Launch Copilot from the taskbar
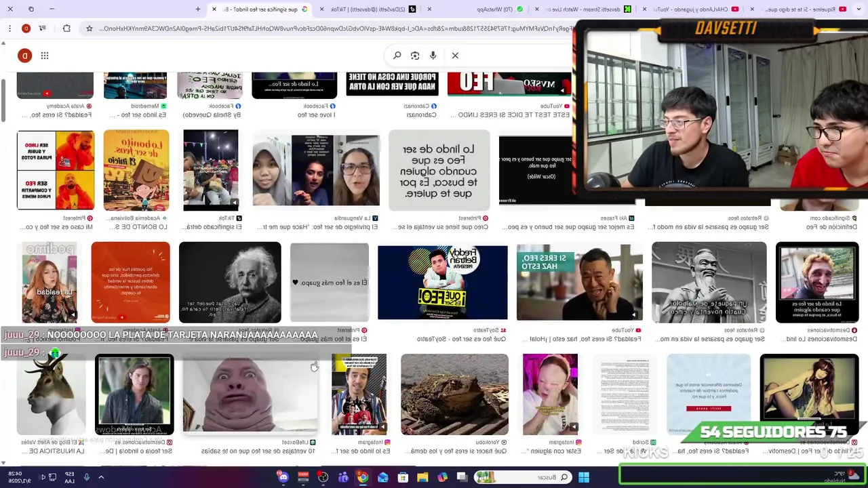 [442, 477]
